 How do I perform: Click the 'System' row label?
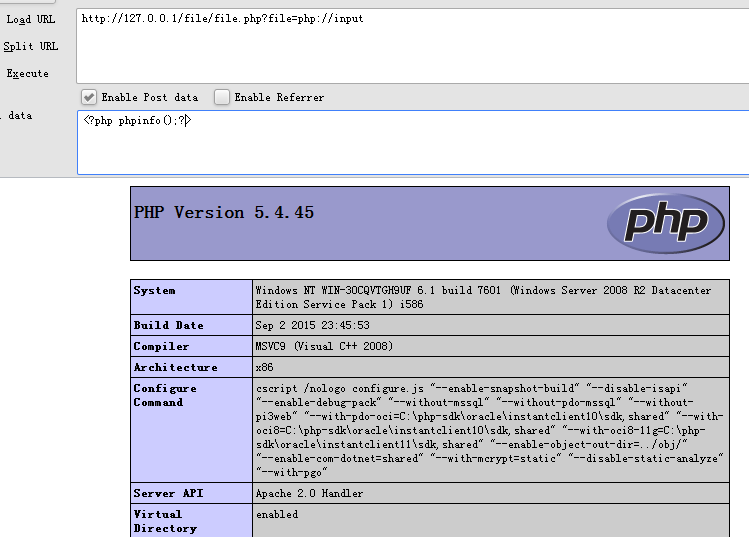coord(154,290)
